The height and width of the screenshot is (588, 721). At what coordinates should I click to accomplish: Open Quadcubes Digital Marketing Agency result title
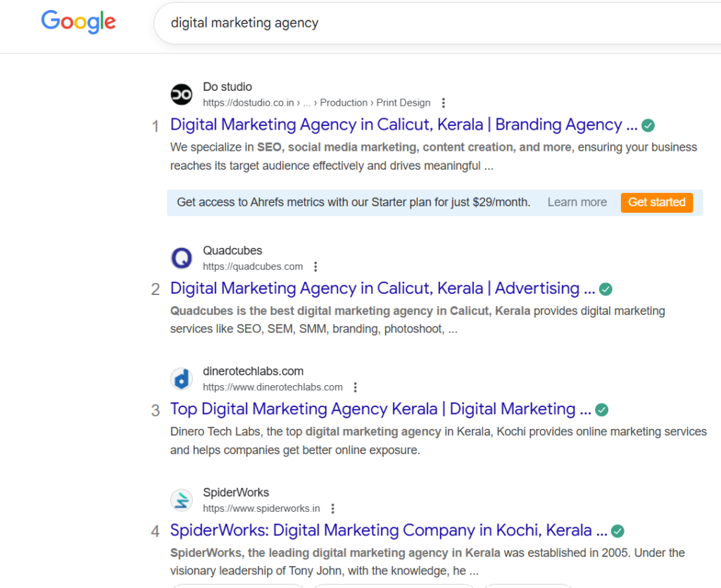(x=384, y=288)
